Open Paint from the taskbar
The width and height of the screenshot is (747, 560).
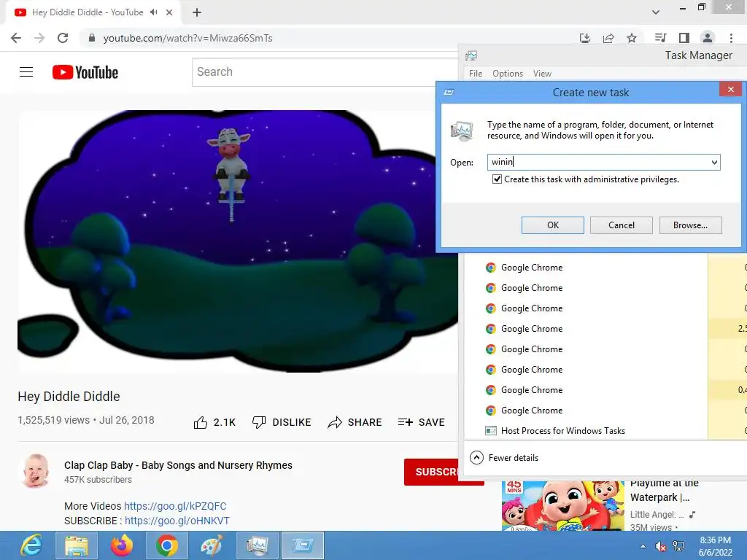[212, 545]
